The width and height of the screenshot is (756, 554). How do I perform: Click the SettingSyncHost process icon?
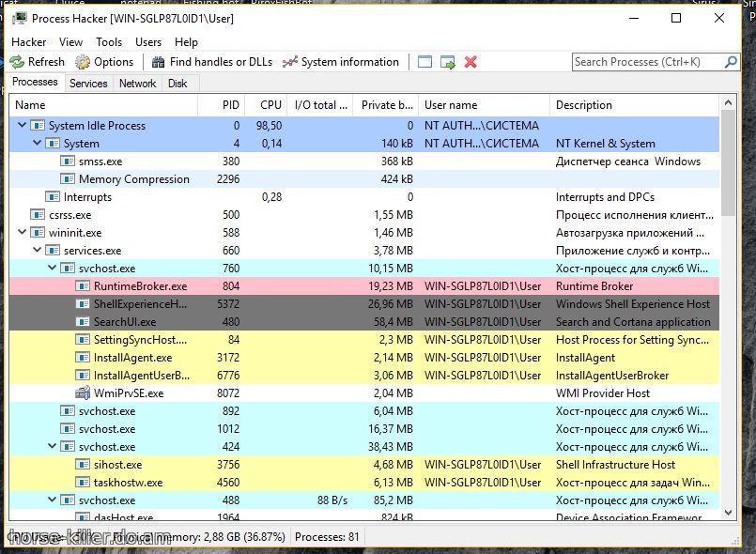(83, 339)
